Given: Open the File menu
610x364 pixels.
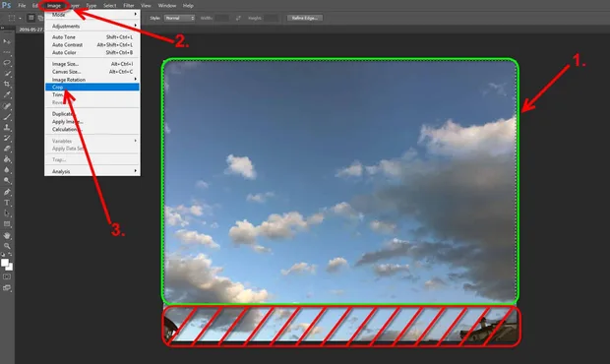Looking at the screenshot, I should pyautogui.click(x=22, y=6).
